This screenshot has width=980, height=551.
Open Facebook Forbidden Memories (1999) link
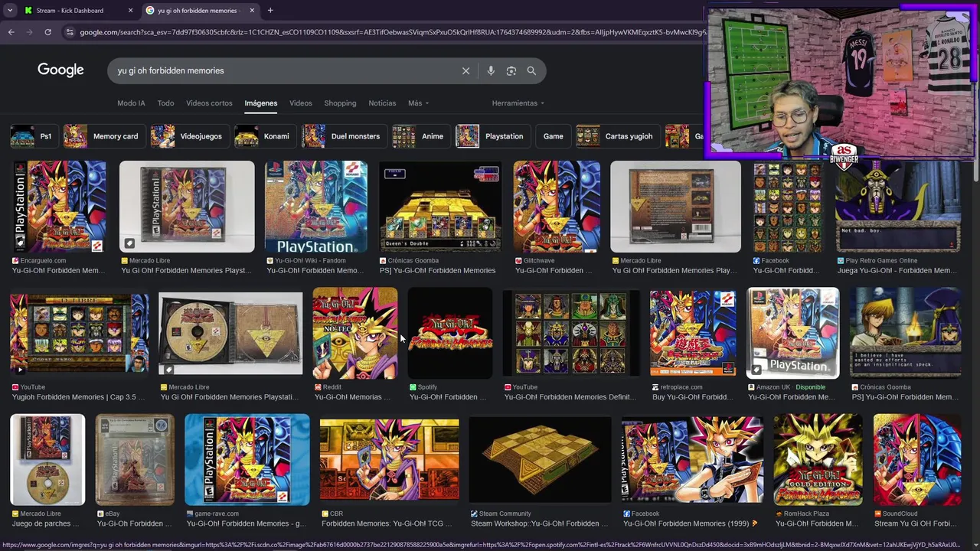click(x=690, y=523)
